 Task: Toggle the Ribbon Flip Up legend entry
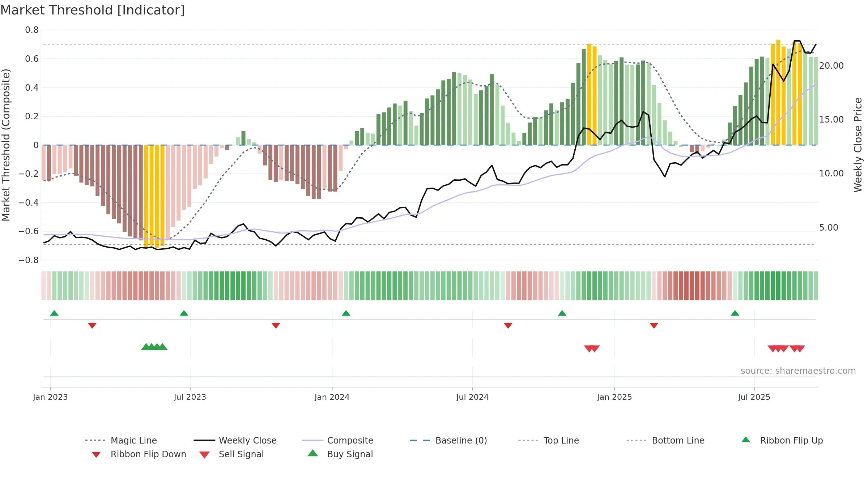click(x=782, y=440)
